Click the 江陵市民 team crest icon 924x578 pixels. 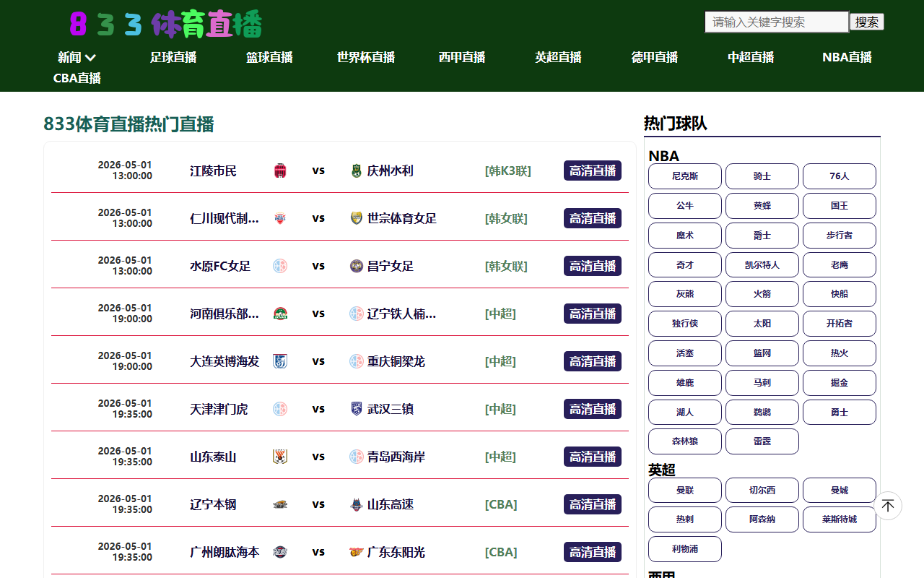pyautogui.click(x=280, y=171)
